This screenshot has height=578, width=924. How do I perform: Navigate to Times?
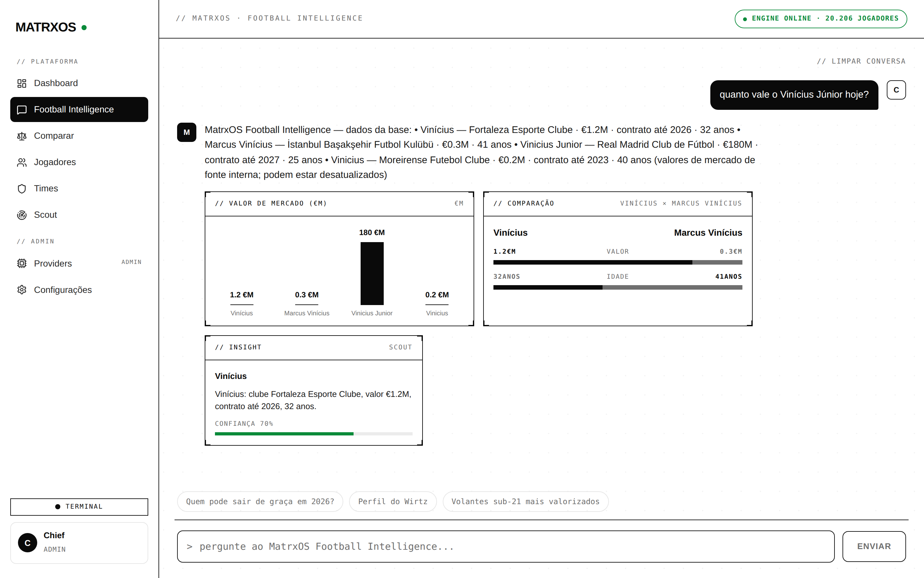[79, 189]
